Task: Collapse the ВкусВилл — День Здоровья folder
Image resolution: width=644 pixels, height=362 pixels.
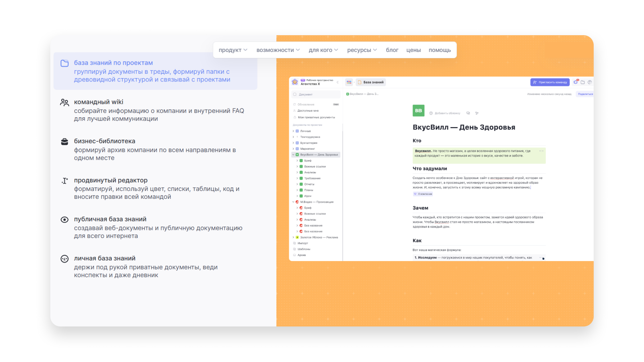Action: point(293,155)
